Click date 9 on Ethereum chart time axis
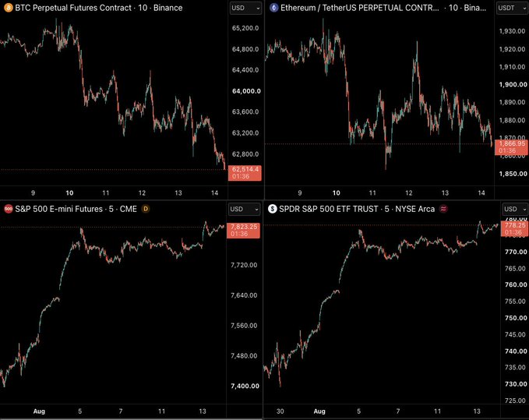Viewport: 529px width, 420px height. [x=300, y=193]
